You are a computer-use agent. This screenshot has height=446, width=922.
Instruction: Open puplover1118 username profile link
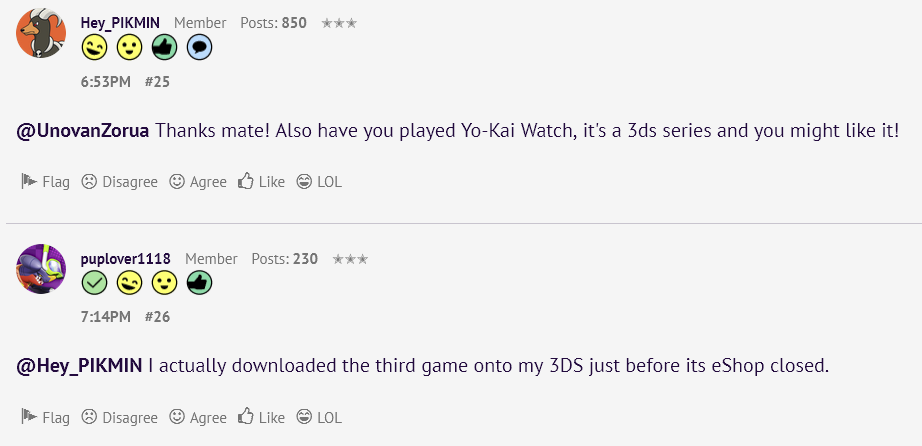tap(125, 259)
